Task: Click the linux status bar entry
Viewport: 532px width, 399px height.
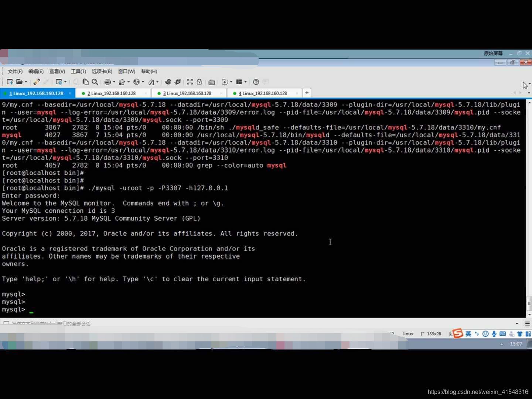Action: click(408, 334)
